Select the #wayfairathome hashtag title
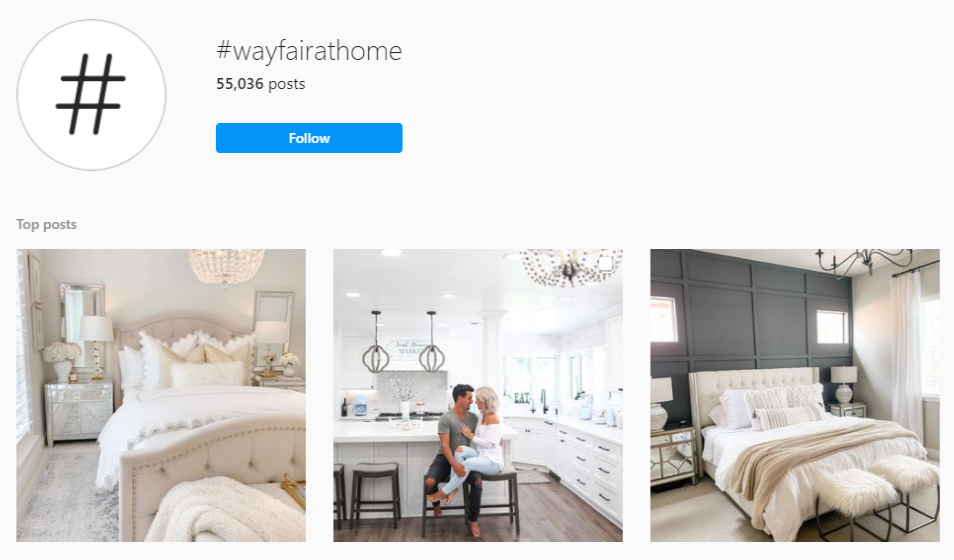 [x=309, y=51]
